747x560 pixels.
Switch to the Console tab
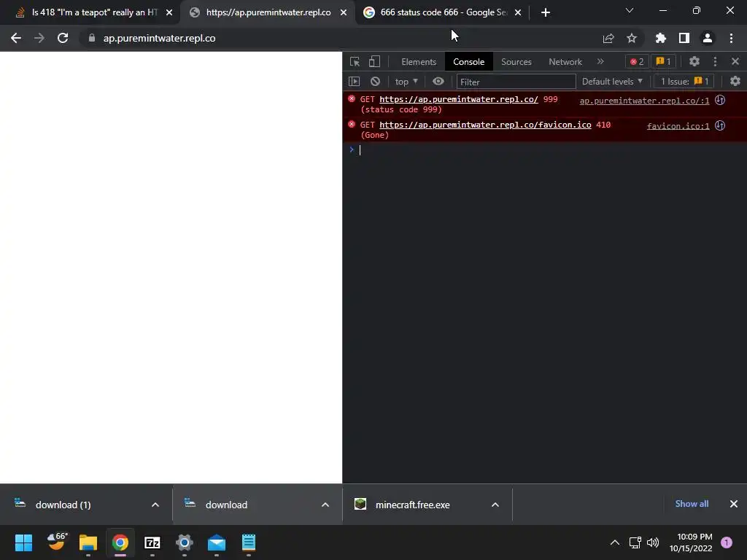tap(469, 62)
